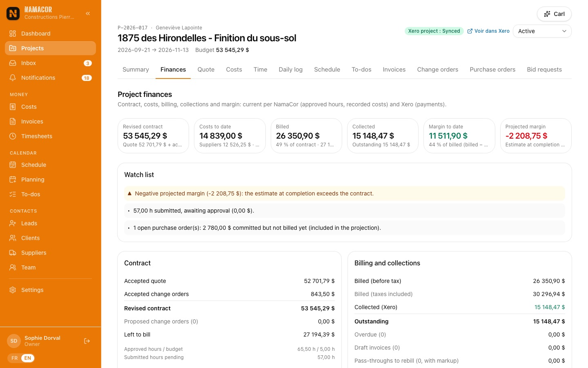
Task: Click the Inbox badge showing 3
Action: [x=87, y=63]
